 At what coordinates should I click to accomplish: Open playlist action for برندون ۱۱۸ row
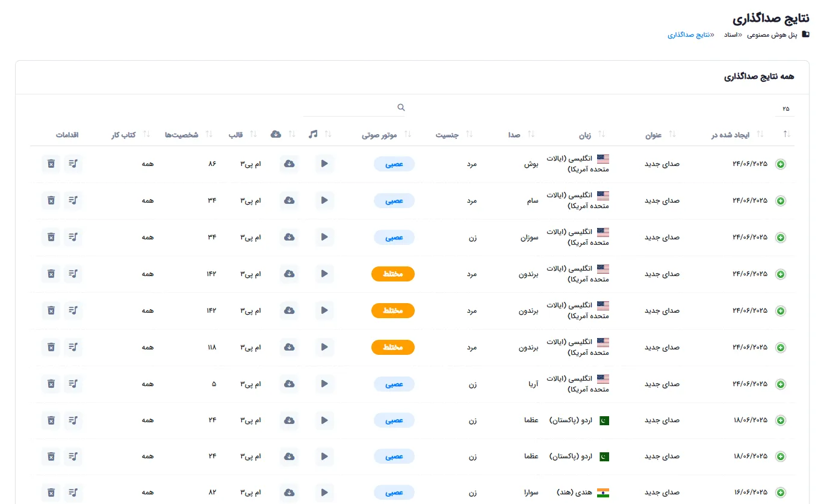73,347
